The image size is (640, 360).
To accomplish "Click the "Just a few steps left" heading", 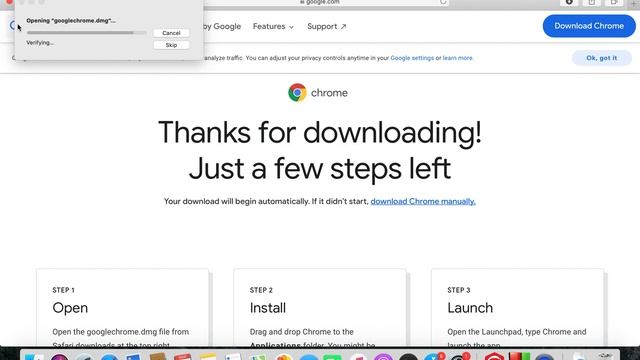I will [x=320, y=169].
